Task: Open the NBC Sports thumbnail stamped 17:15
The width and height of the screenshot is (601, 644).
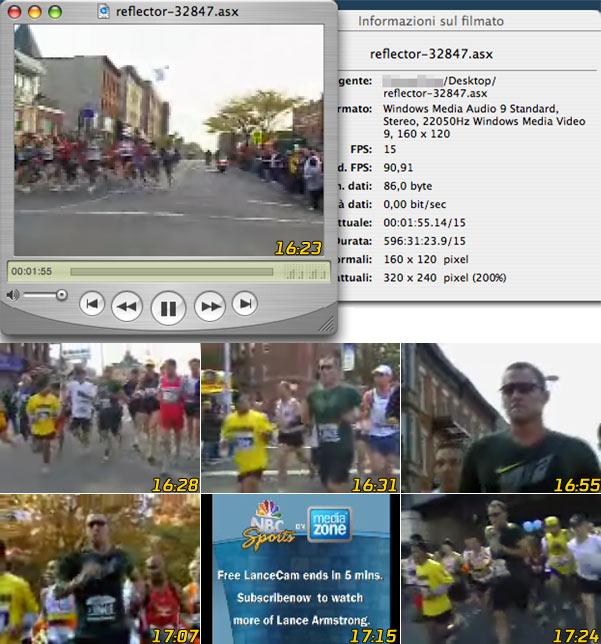Action: [x=300, y=569]
